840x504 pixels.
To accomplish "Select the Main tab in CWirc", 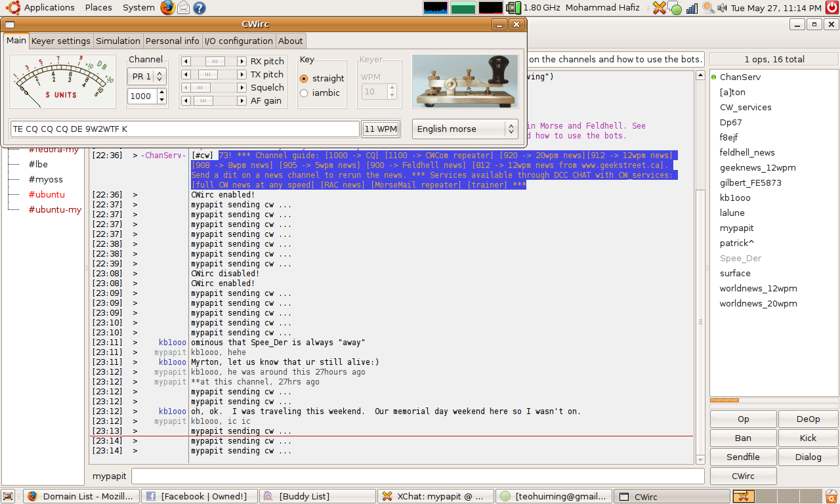I will tap(16, 40).
